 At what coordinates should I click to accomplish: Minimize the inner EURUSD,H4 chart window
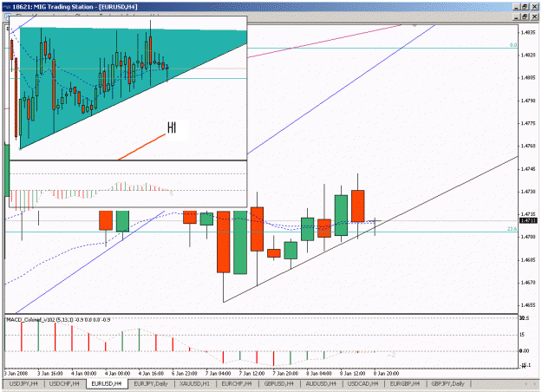coord(517,16)
